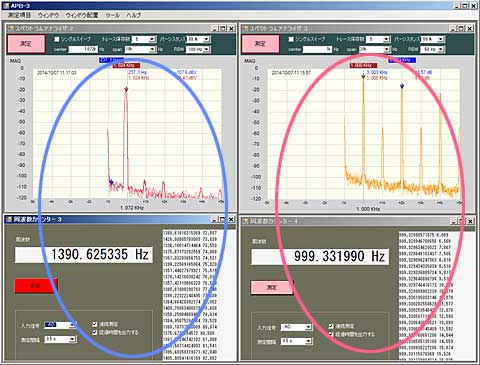Click the pink 測定 button in right spectrum analyzer
This screenshot has height=365, width=480.
[260, 44]
